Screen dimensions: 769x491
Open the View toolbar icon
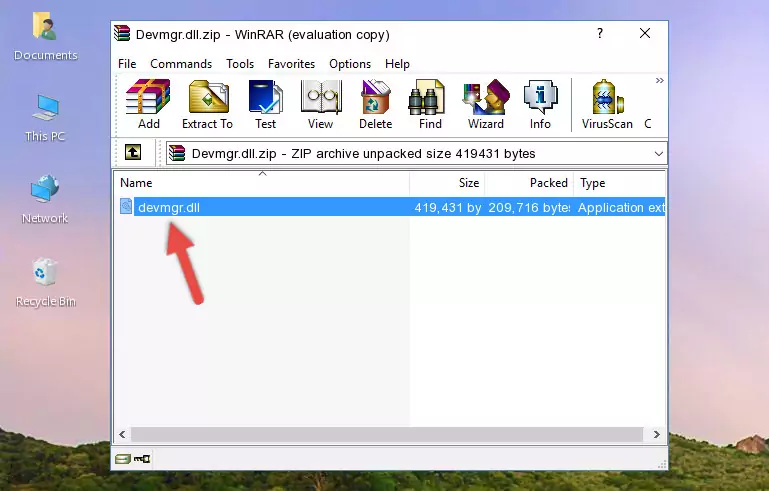click(321, 104)
